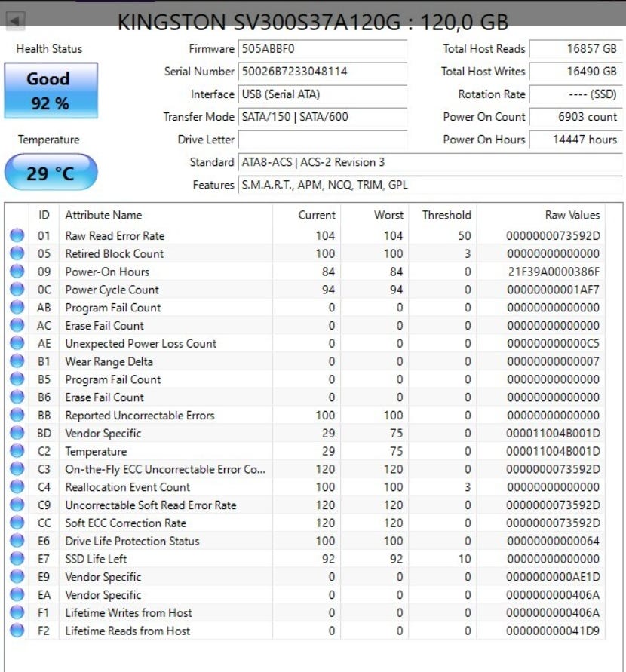This screenshot has width=626, height=672.
Task: Click status icon of Retired Block Count
Action: pos(17,253)
